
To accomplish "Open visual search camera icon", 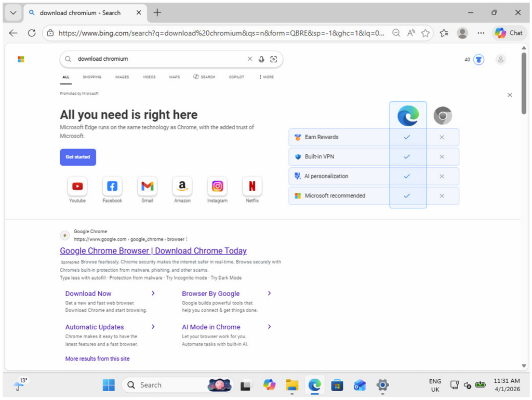I will [x=273, y=59].
